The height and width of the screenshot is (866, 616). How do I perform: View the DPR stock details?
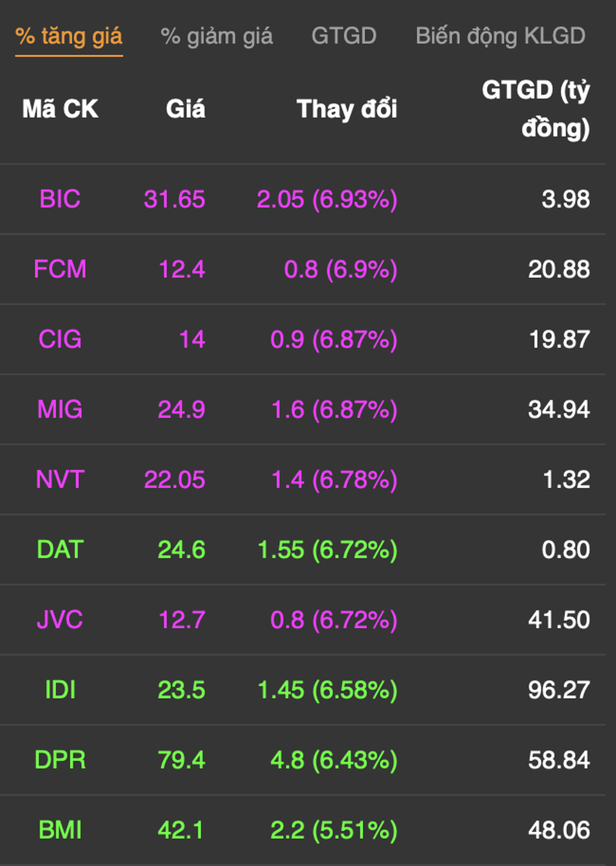(60, 760)
